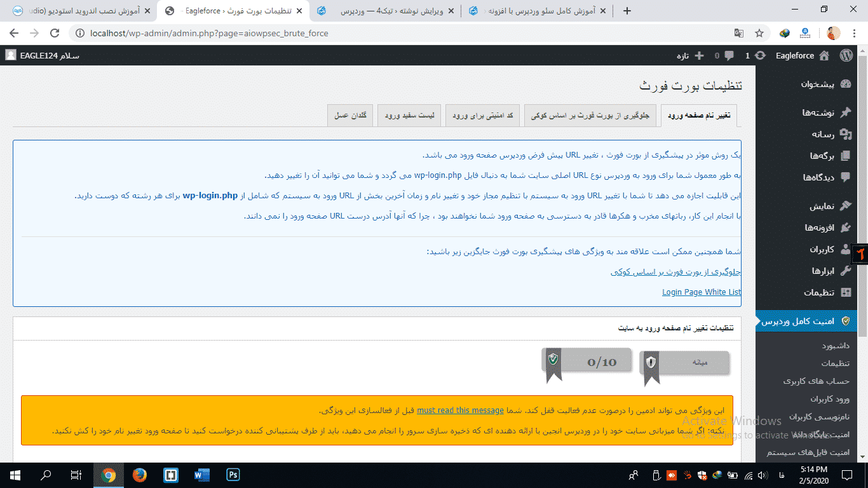868x488 pixels.
Task: Click the plus icon beside تازه
Action: click(x=699, y=55)
